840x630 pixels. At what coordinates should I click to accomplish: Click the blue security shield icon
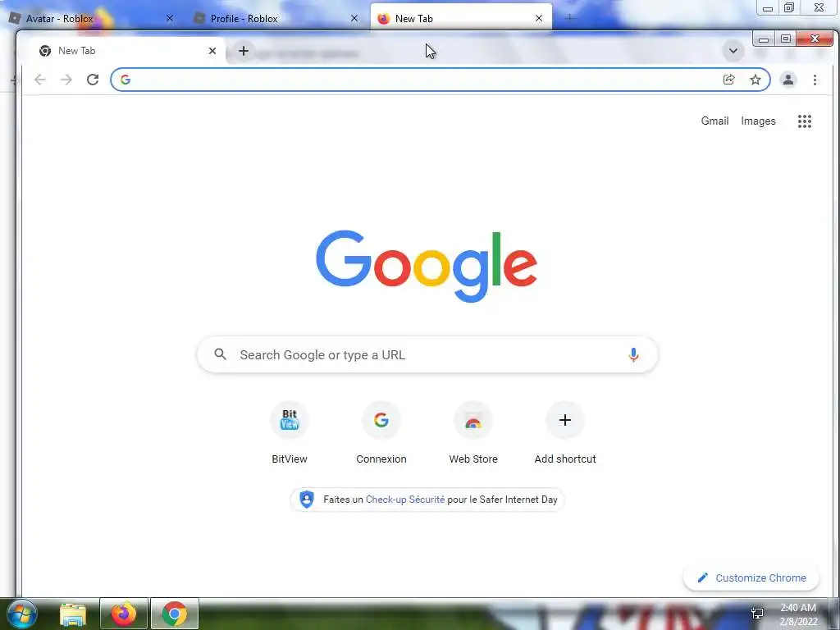307,500
